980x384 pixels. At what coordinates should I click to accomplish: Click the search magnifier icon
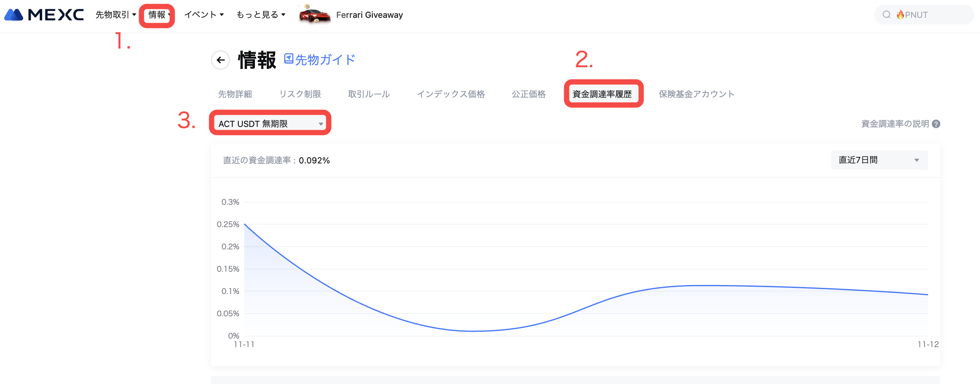[886, 15]
